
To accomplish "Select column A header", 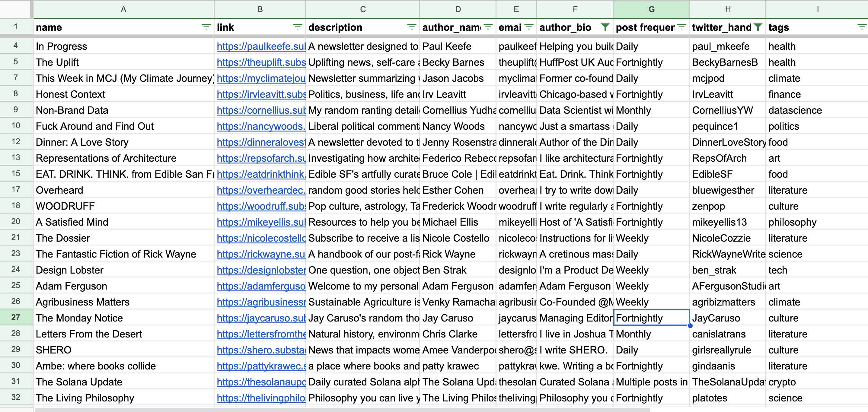I will (124, 9).
